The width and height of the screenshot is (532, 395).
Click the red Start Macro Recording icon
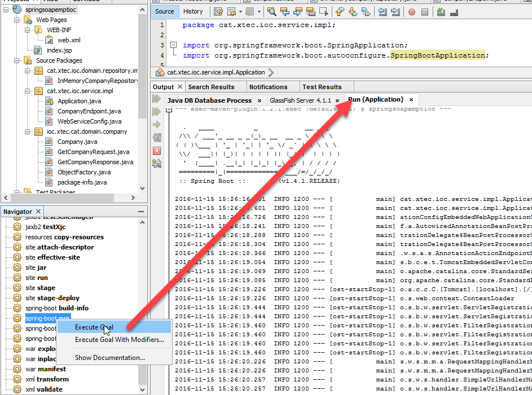click(412, 12)
